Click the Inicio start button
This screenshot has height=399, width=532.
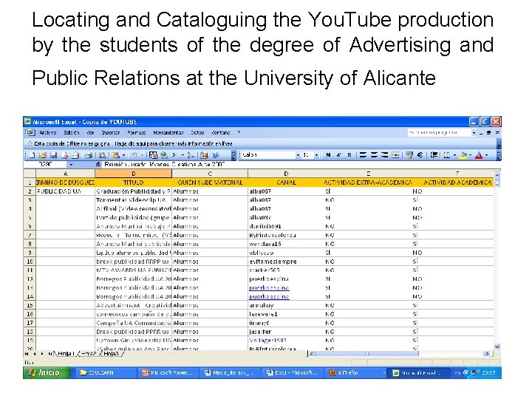pyautogui.click(x=47, y=372)
